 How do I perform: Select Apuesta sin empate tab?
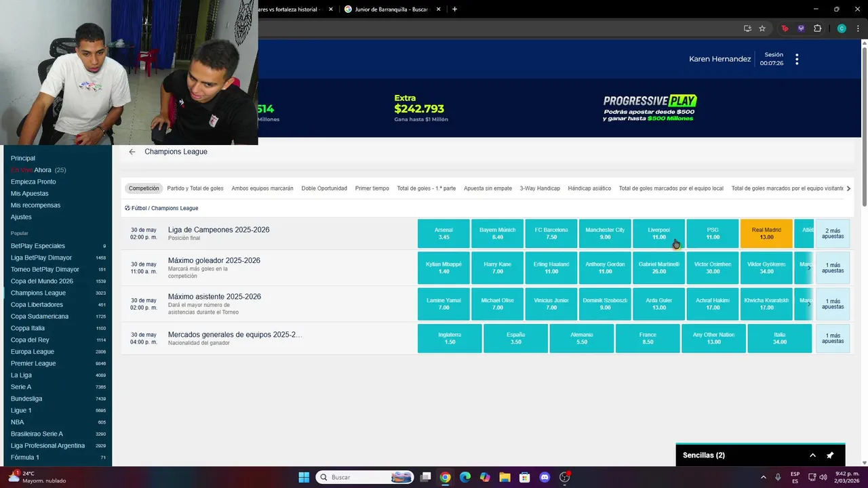(x=488, y=188)
